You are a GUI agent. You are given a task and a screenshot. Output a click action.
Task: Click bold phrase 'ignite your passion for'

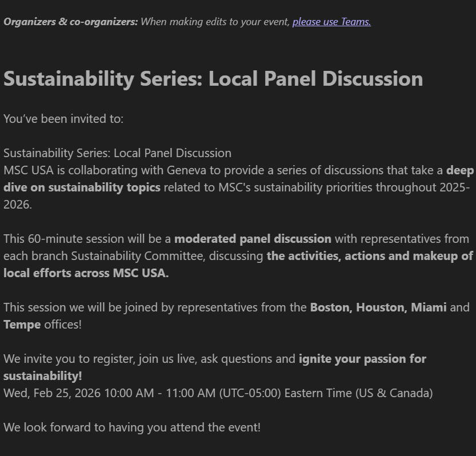point(362,359)
